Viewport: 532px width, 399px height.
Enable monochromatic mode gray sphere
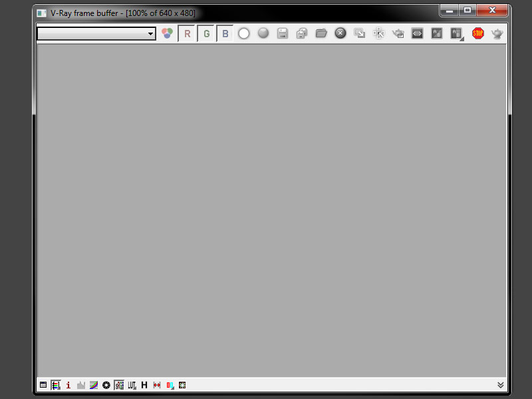pyautogui.click(x=263, y=33)
